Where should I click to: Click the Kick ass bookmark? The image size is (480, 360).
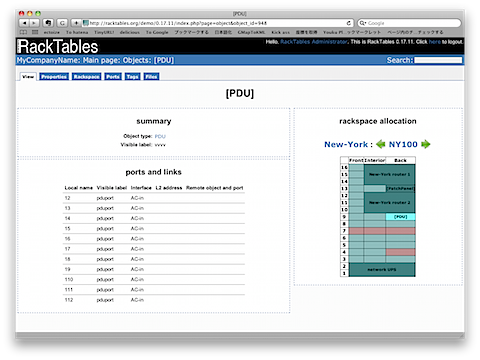point(281,32)
